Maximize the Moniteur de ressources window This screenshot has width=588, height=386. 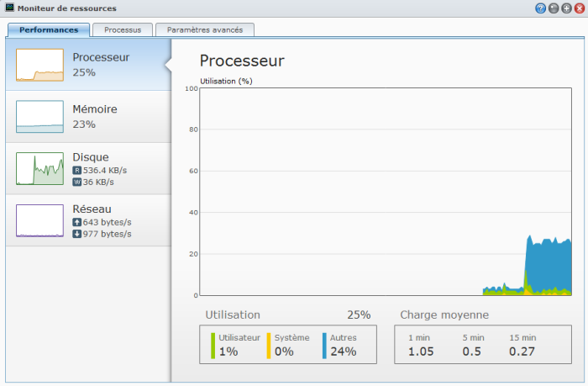[565, 8]
